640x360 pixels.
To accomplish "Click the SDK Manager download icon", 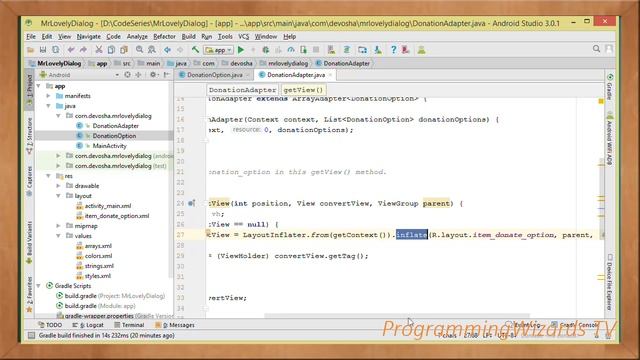I will (x=378, y=50).
